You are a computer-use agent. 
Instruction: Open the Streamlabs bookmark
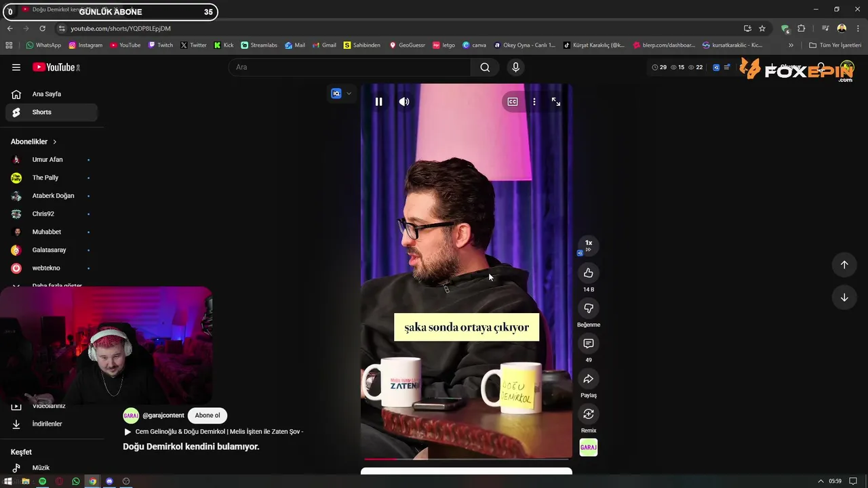(x=259, y=45)
